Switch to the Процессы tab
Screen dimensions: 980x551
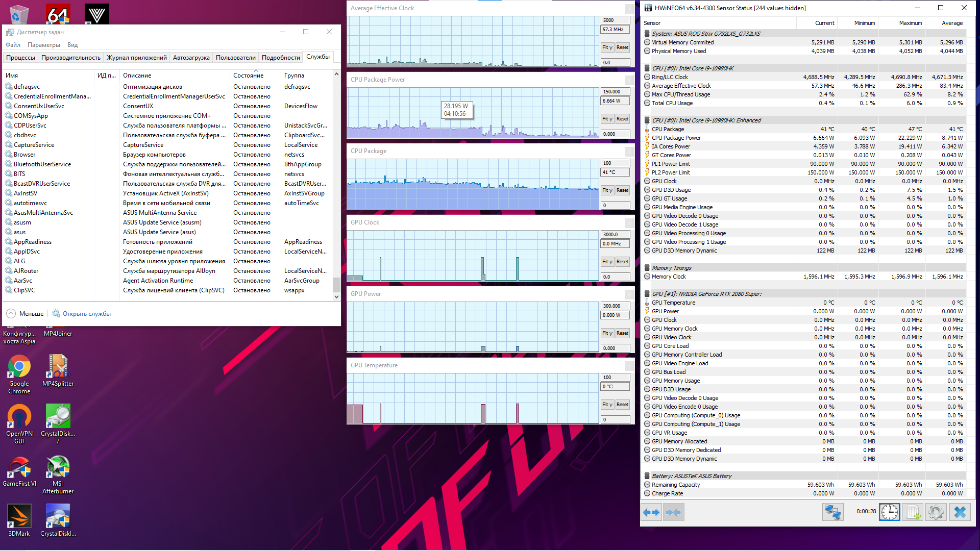(20, 58)
